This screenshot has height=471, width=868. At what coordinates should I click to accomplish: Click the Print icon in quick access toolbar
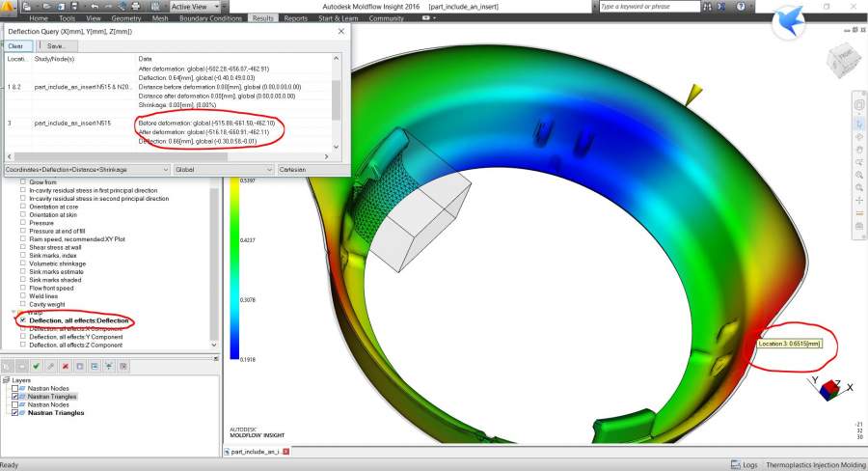136,7
